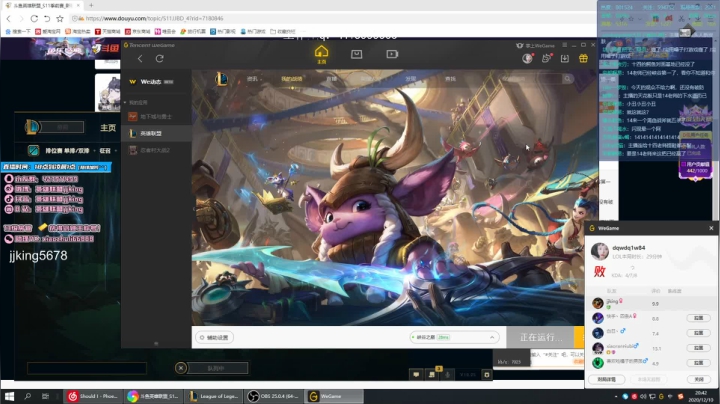Open the WeGame video/live icon in top bar
This screenshot has height=404, width=720.
392,54
